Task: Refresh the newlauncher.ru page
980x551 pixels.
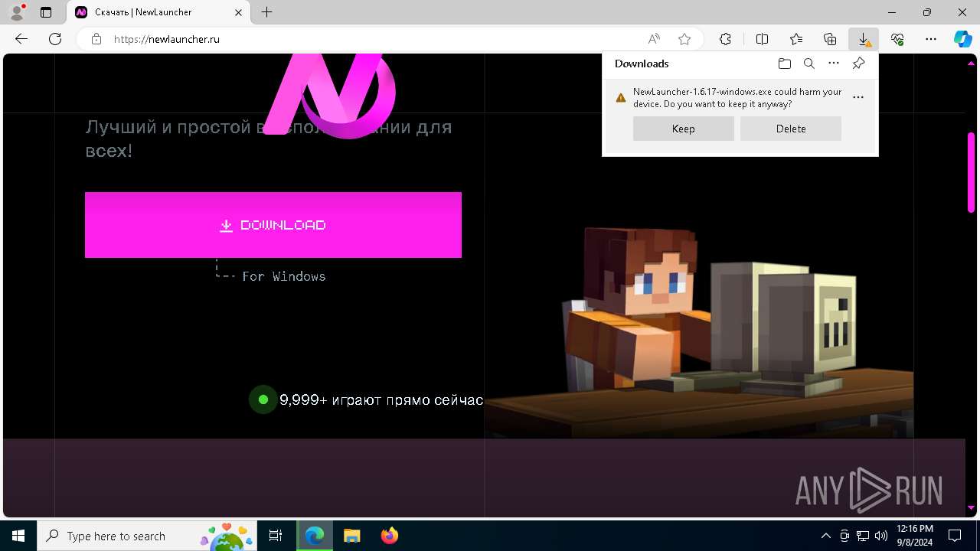Action: click(55, 39)
